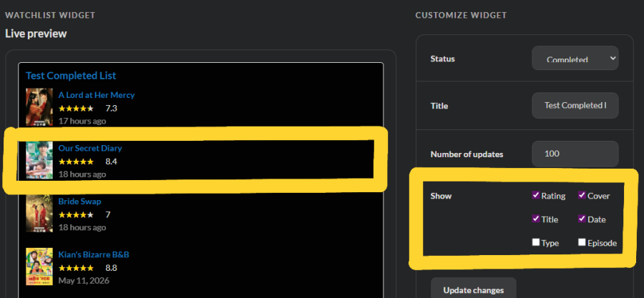Enable the Episode checkbox
This screenshot has height=298, width=644.
coord(582,242)
